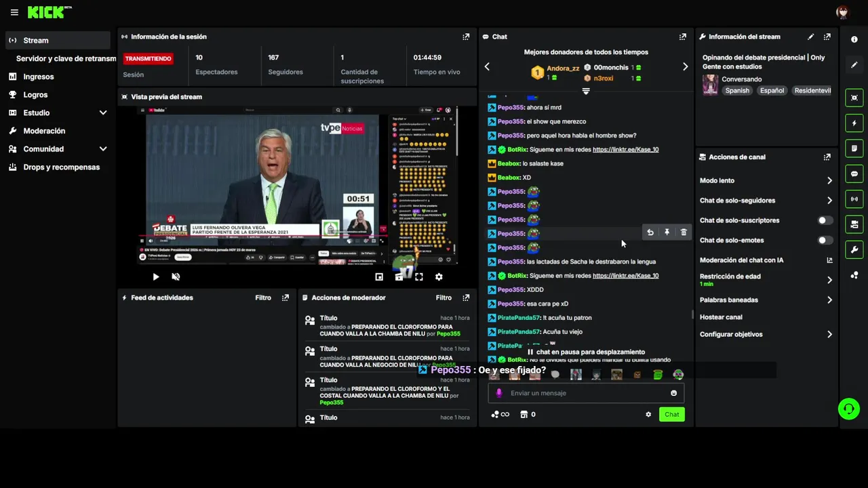This screenshot has width=868, height=488.
Task: Play the stream preview
Action: tap(156, 277)
